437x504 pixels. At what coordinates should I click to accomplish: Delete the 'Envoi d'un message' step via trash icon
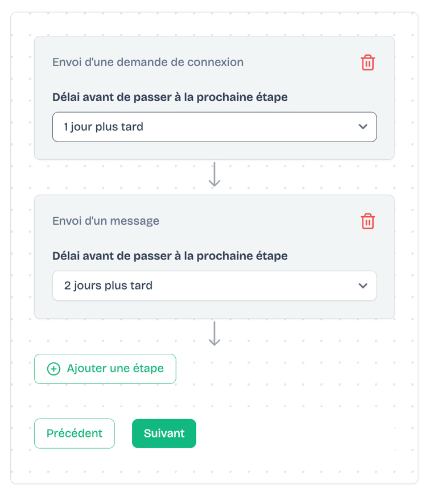pyautogui.click(x=368, y=221)
